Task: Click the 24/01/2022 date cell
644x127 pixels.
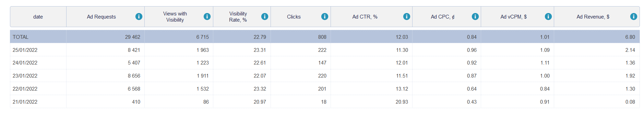Action: click(x=25, y=63)
